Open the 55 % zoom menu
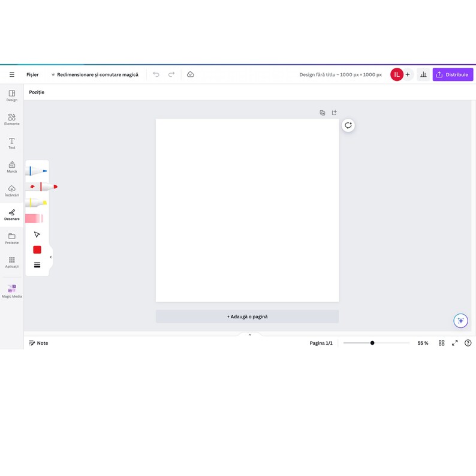The height and width of the screenshot is (476, 476). 423,343
